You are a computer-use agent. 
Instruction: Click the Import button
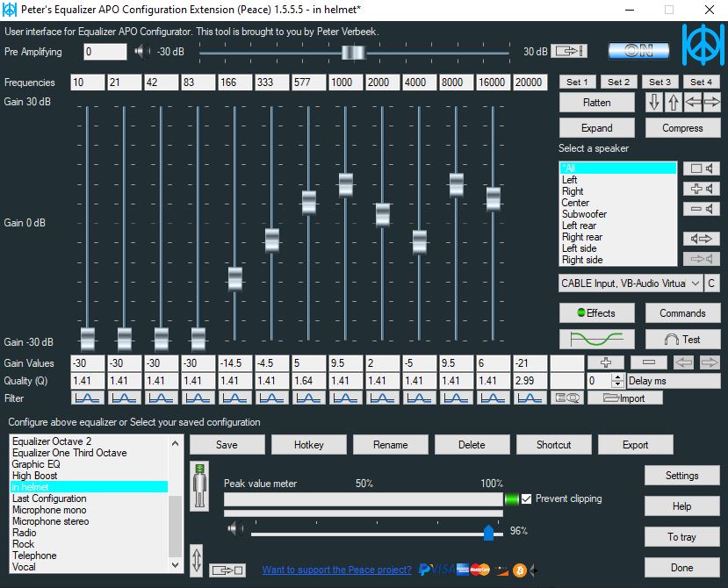(625, 398)
